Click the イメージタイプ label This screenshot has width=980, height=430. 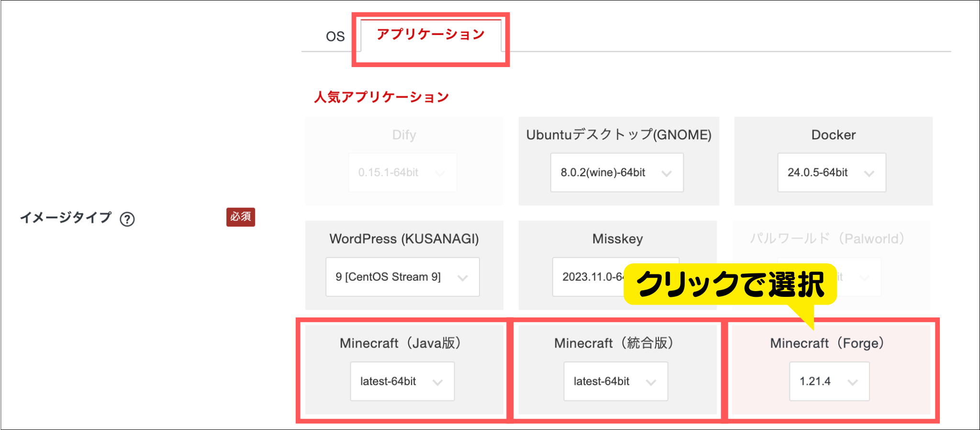[x=66, y=218]
